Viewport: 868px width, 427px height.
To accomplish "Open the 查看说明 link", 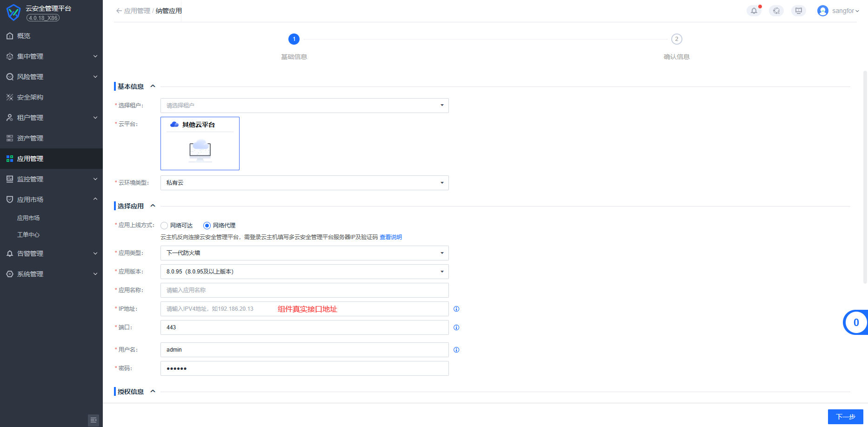I will click(391, 237).
